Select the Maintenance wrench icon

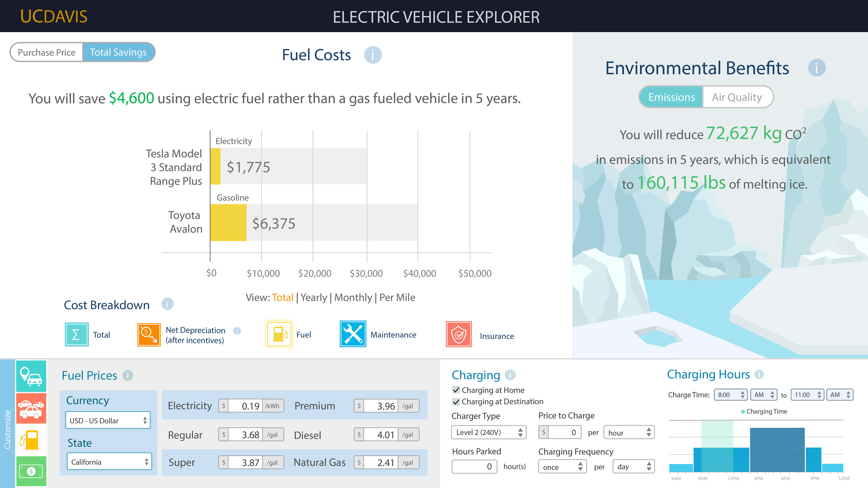pos(353,334)
